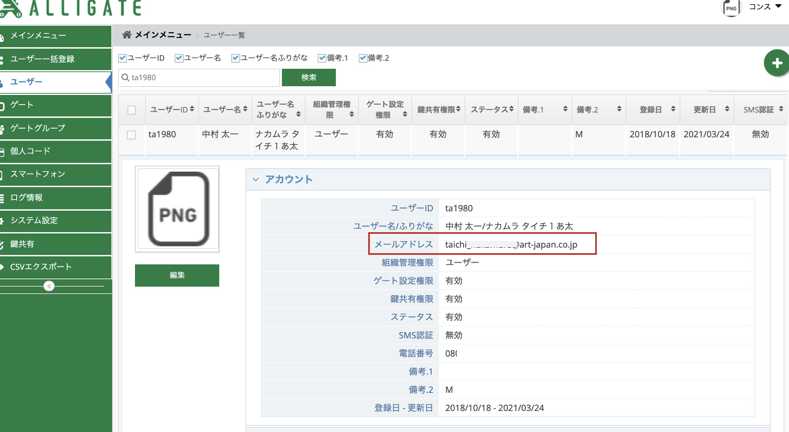Click the ユーザー一覧 breadcrumb text
Image resolution: width=789 pixels, height=432 pixels.
click(x=224, y=35)
